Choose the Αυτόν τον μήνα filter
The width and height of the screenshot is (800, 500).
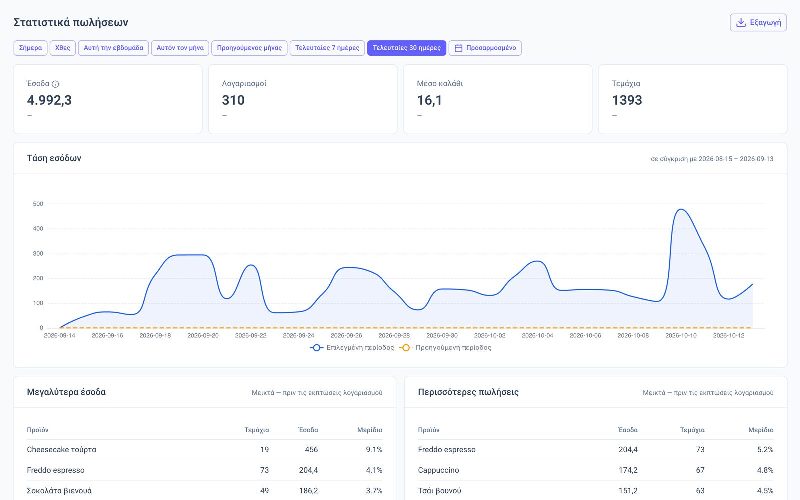click(180, 48)
